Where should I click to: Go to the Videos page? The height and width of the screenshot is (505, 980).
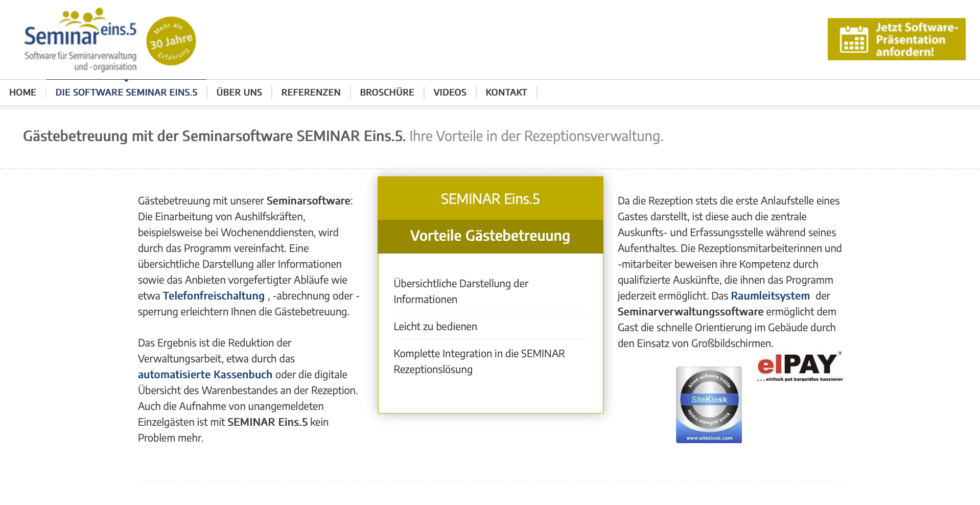(x=450, y=93)
